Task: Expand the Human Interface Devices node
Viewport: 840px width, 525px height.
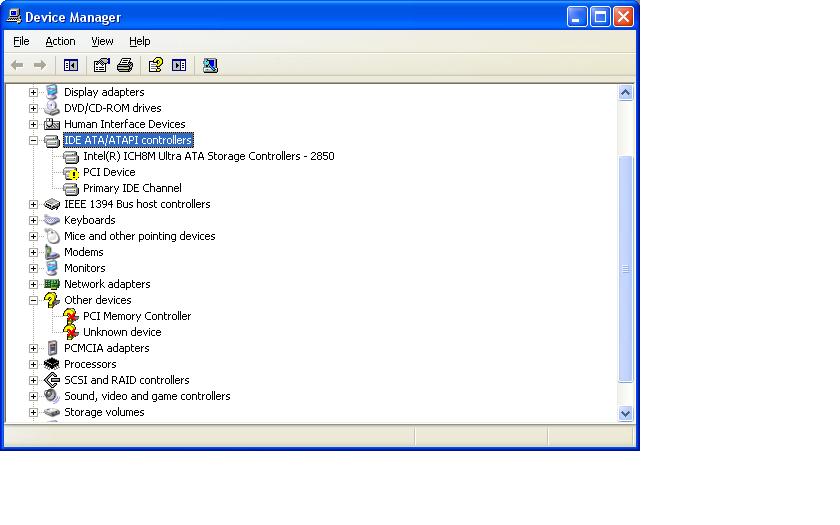Action: click(33, 124)
